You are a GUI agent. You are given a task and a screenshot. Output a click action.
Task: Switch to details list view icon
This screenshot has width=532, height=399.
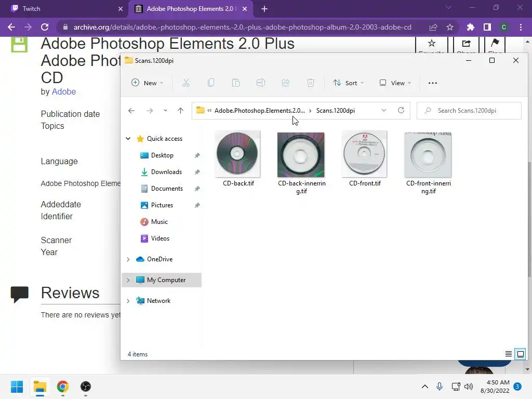click(508, 354)
